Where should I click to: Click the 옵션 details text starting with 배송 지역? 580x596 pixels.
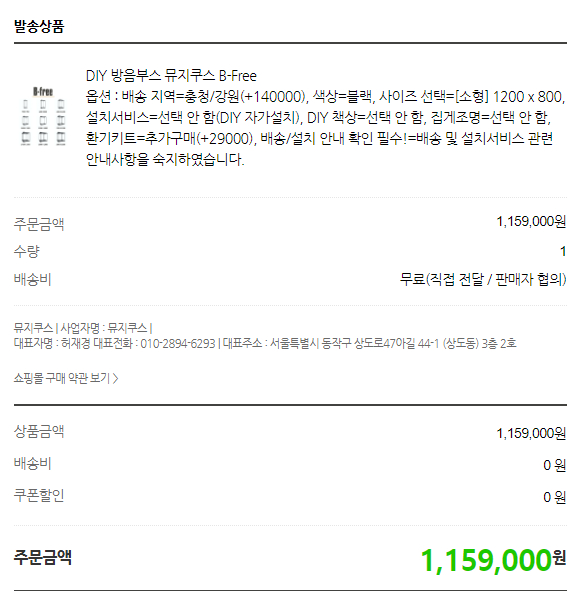point(325,128)
